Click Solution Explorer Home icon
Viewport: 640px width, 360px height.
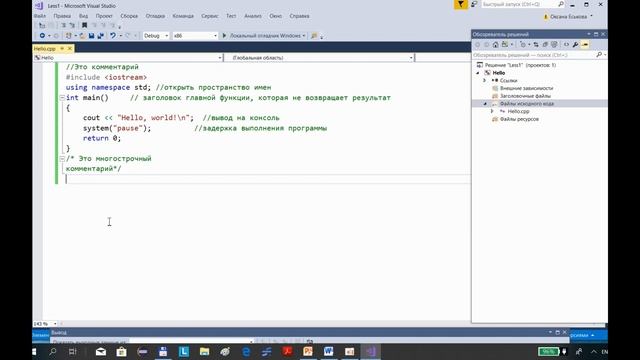(496, 44)
